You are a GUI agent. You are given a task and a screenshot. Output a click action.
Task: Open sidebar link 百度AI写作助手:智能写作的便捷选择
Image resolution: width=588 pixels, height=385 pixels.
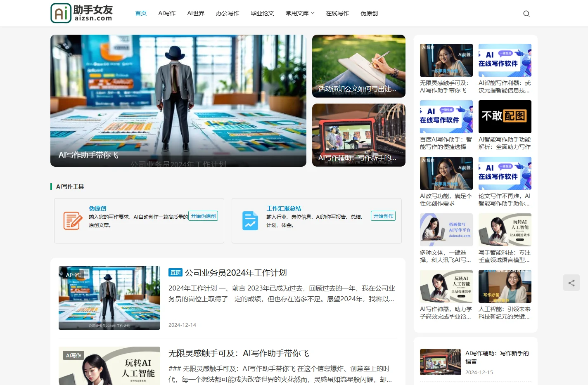[x=446, y=143]
